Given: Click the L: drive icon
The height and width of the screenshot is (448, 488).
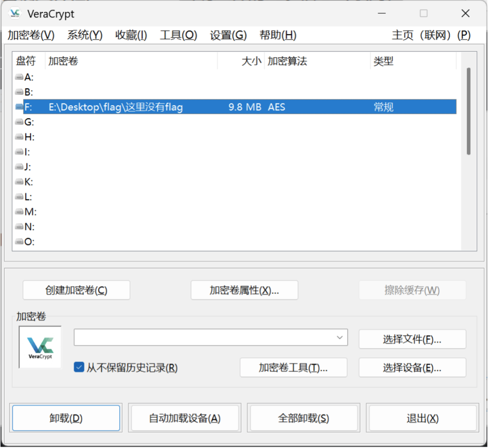Looking at the screenshot, I should tap(19, 196).
